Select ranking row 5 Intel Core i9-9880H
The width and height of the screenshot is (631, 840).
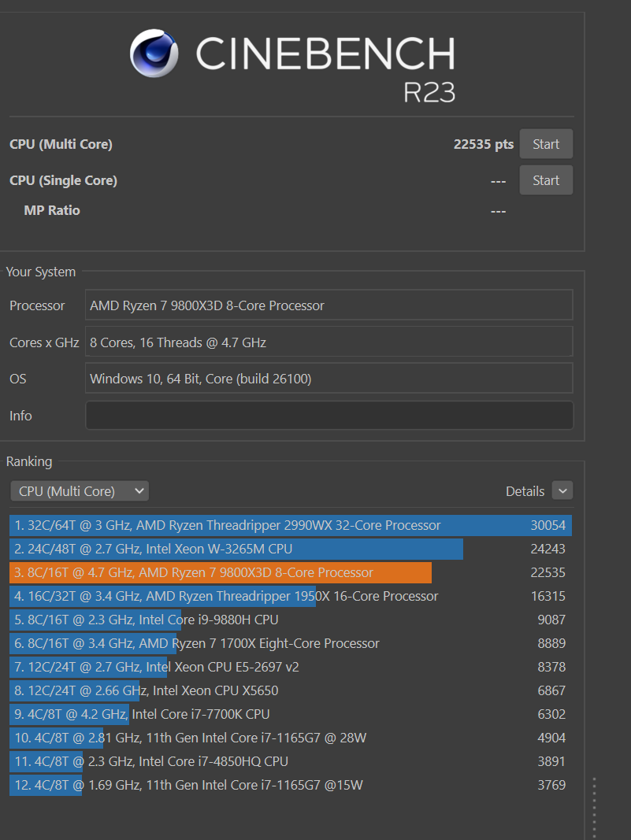tap(291, 620)
